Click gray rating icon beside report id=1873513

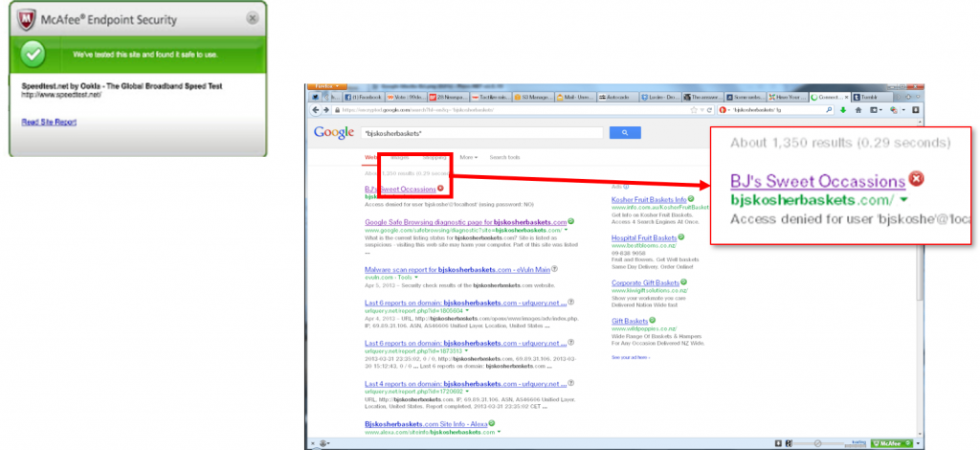[x=572, y=343]
